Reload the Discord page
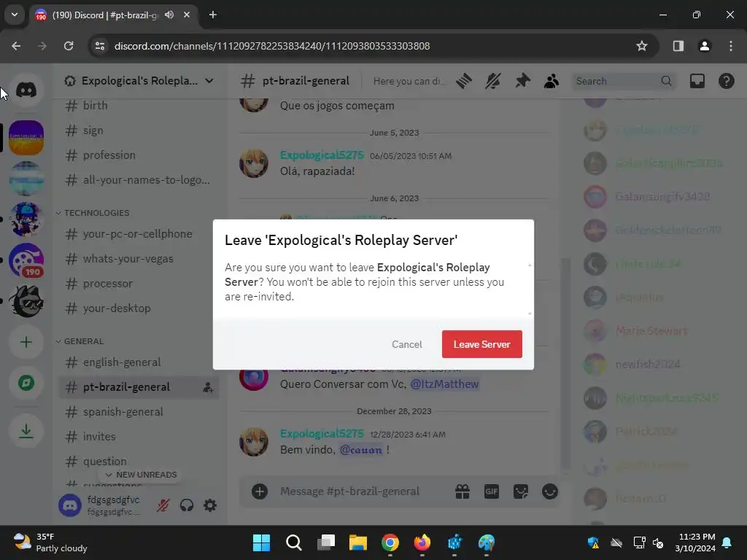747x560 pixels. click(x=69, y=46)
